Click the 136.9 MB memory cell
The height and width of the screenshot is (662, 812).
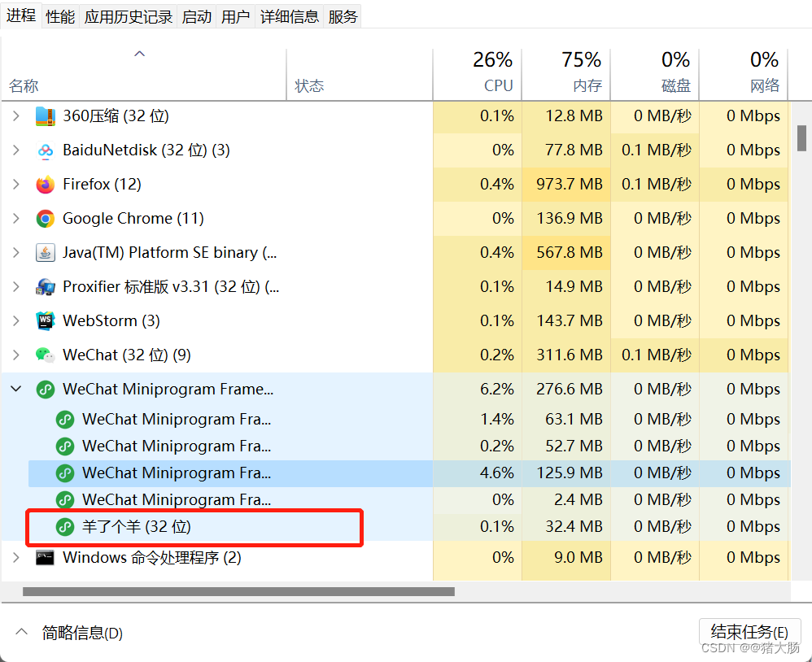point(566,219)
